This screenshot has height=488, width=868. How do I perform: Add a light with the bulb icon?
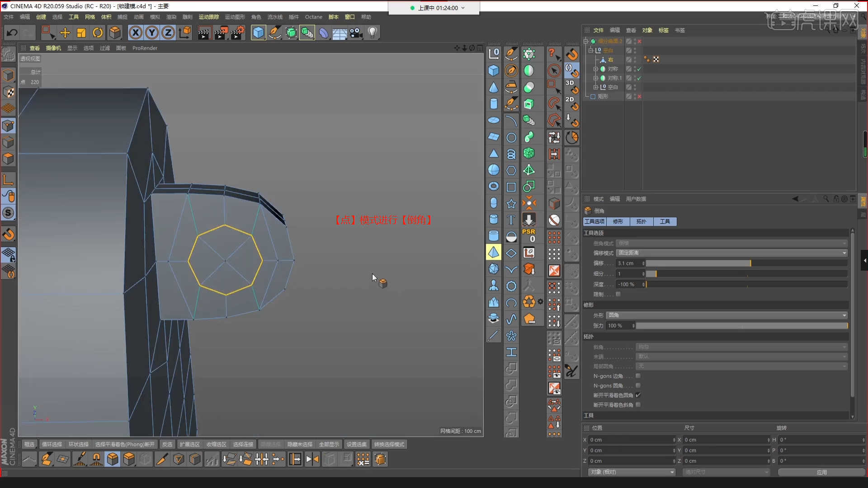pyautogui.click(x=373, y=33)
